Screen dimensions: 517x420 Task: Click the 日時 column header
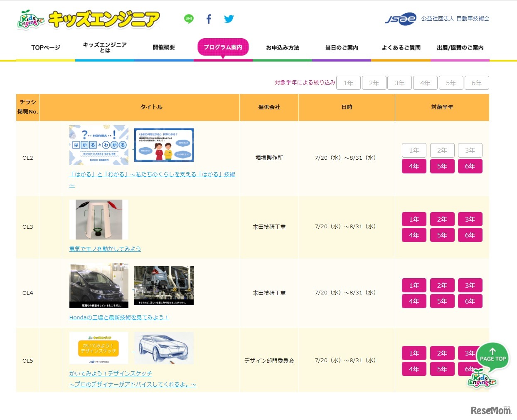click(347, 107)
